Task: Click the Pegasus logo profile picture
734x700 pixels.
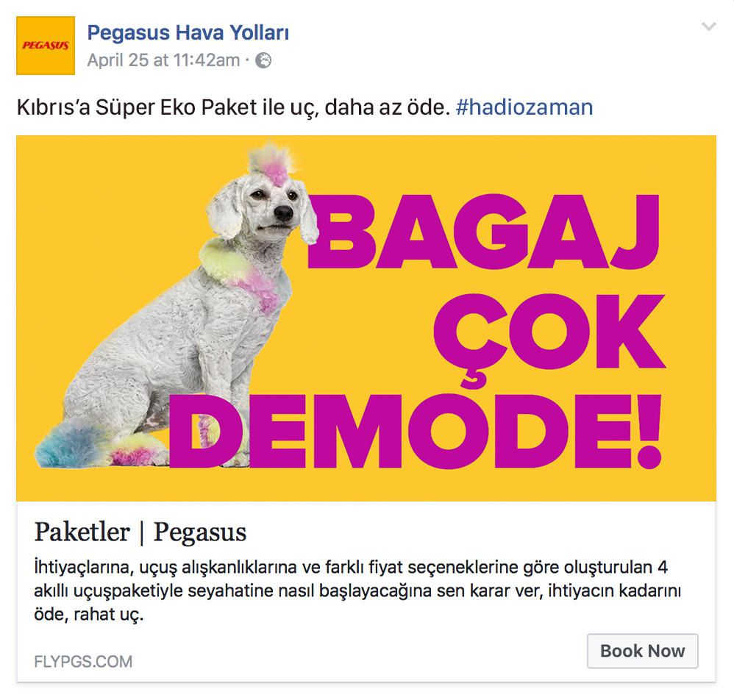Action: tap(46, 46)
